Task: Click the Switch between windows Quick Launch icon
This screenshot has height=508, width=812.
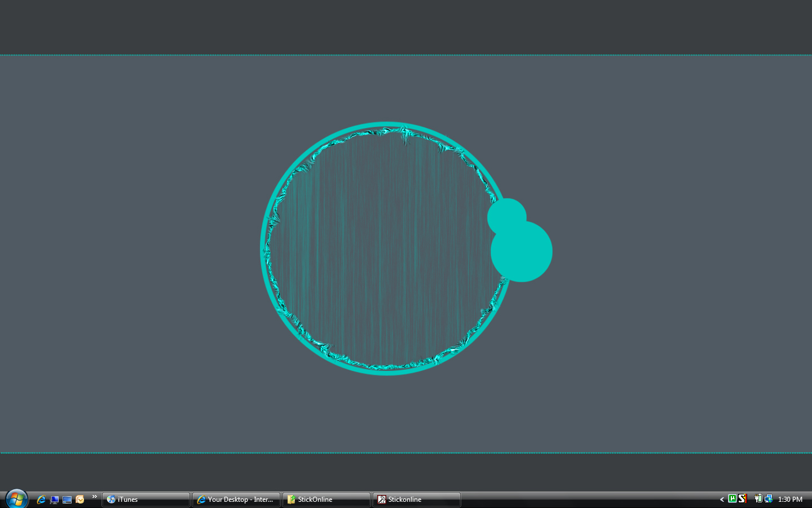Action: point(67,500)
